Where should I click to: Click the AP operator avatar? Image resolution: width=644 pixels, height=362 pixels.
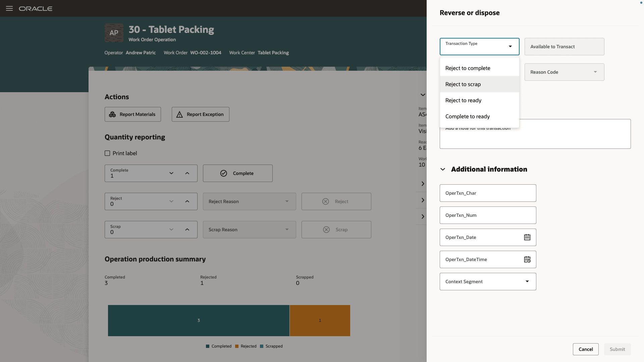click(x=114, y=33)
